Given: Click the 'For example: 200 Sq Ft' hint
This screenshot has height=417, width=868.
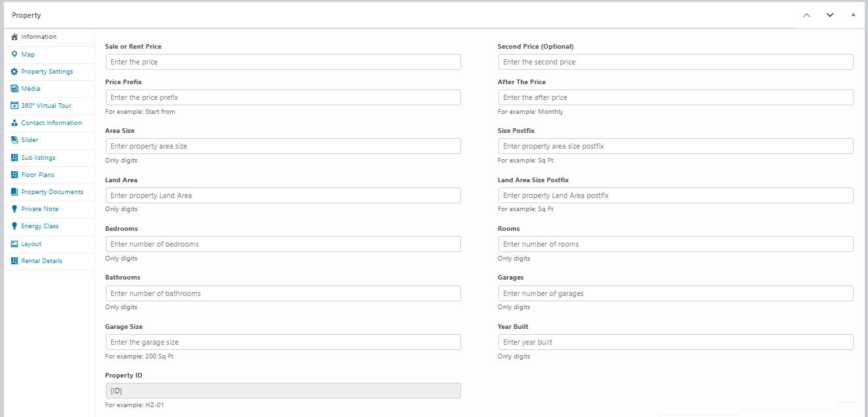Looking at the screenshot, I should point(139,356).
